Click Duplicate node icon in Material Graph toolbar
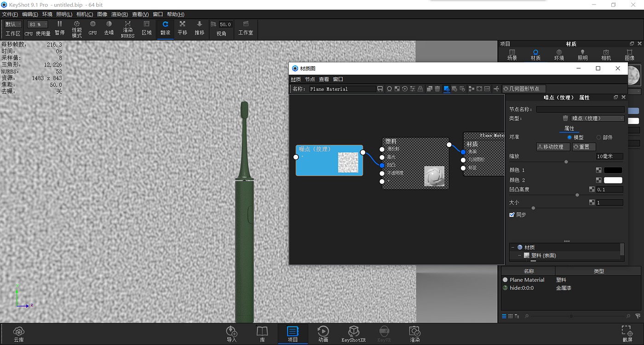This screenshot has height=345, width=644. click(429, 89)
